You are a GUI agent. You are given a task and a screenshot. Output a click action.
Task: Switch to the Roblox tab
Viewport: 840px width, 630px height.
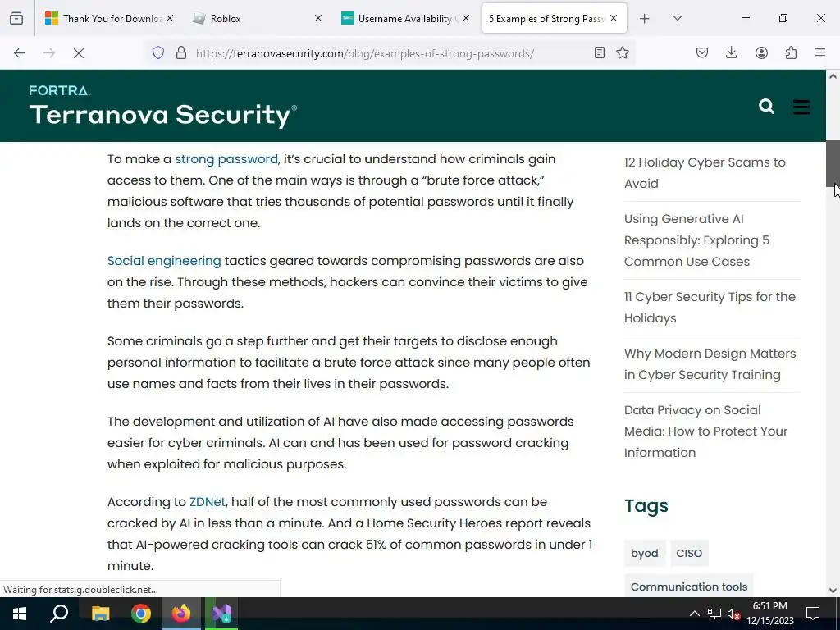coord(257,18)
